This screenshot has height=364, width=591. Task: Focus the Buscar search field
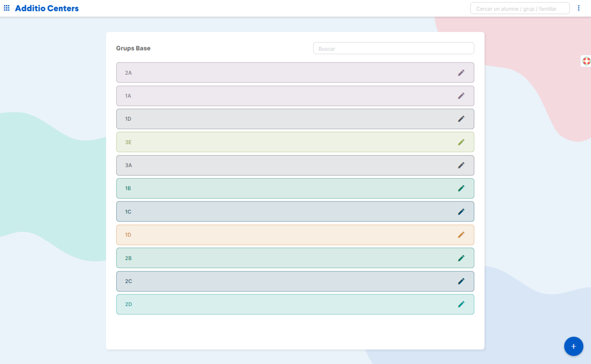pyautogui.click(x=393, y=48)
